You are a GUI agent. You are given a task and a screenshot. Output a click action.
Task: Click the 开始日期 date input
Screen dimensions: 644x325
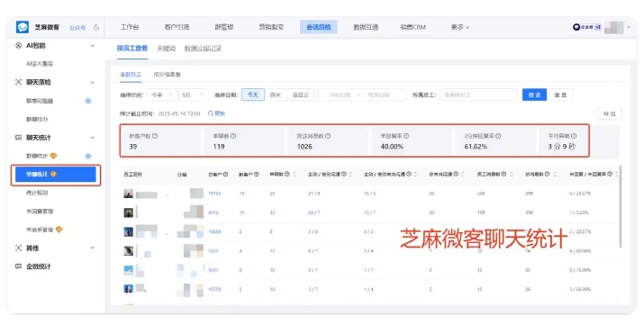pos(340,95)
